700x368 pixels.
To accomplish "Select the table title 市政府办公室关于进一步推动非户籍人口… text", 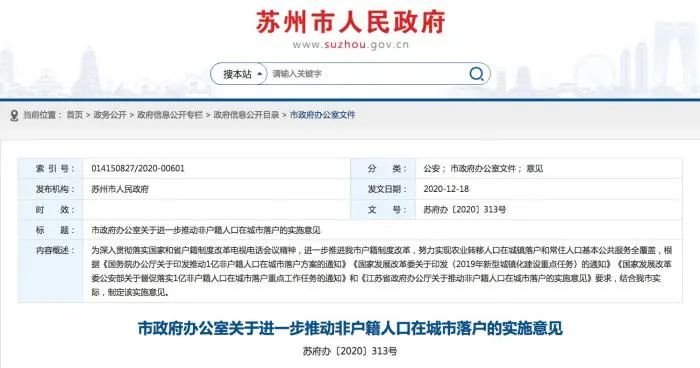I will [206, 230].
